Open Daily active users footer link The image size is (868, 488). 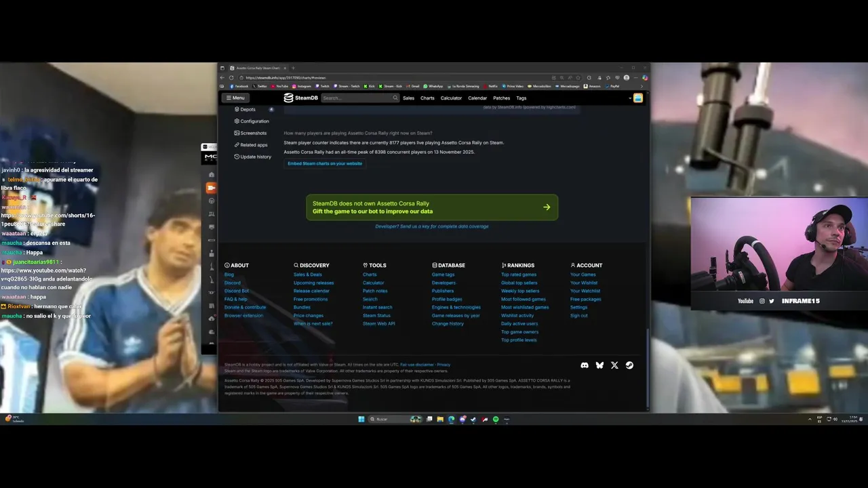pos(519,323)
